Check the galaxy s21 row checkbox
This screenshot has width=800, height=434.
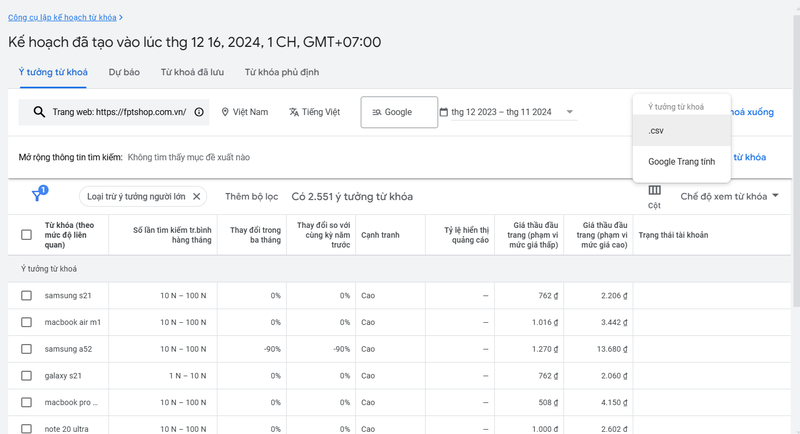(x=27, y=376)
